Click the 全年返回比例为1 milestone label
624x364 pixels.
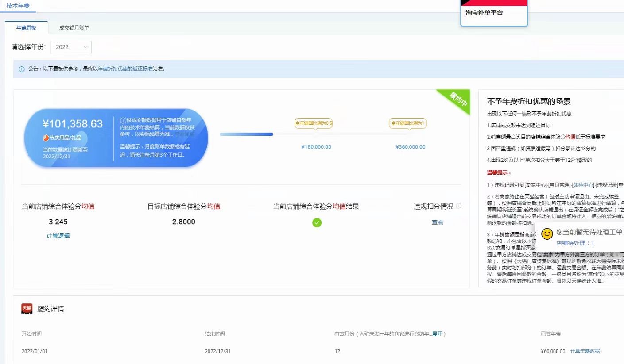coord(408,123)
